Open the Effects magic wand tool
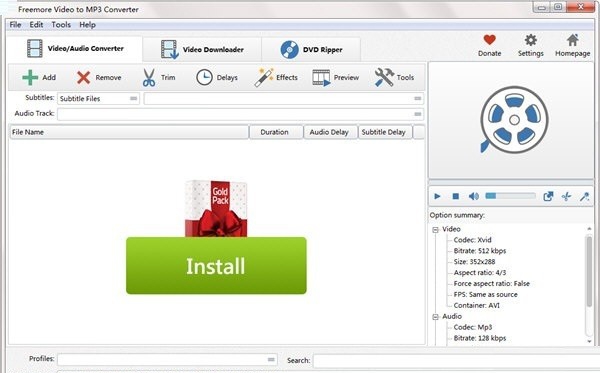Image resolution: width=600 pixels, height=373 pixels. [264, 77]
